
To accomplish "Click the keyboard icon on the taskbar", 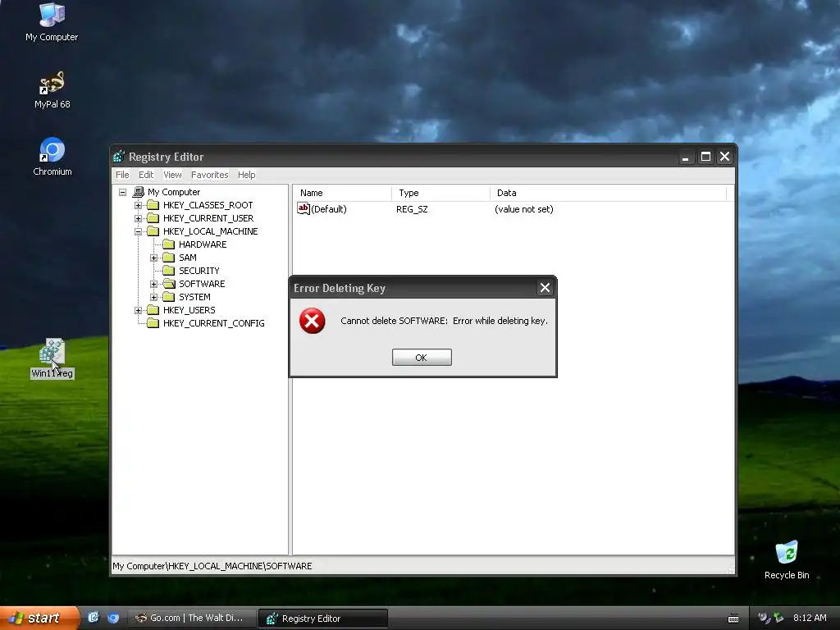I will click(733, 619).
